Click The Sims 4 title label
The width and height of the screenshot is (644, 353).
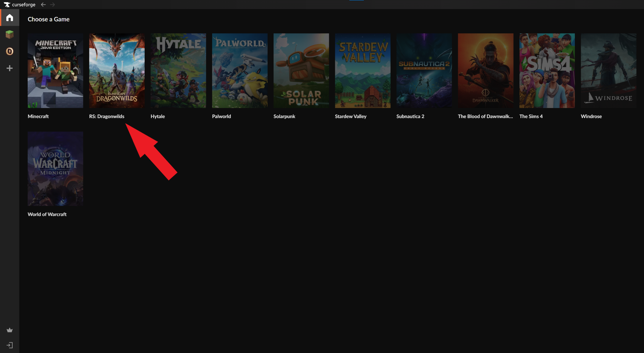531,116
